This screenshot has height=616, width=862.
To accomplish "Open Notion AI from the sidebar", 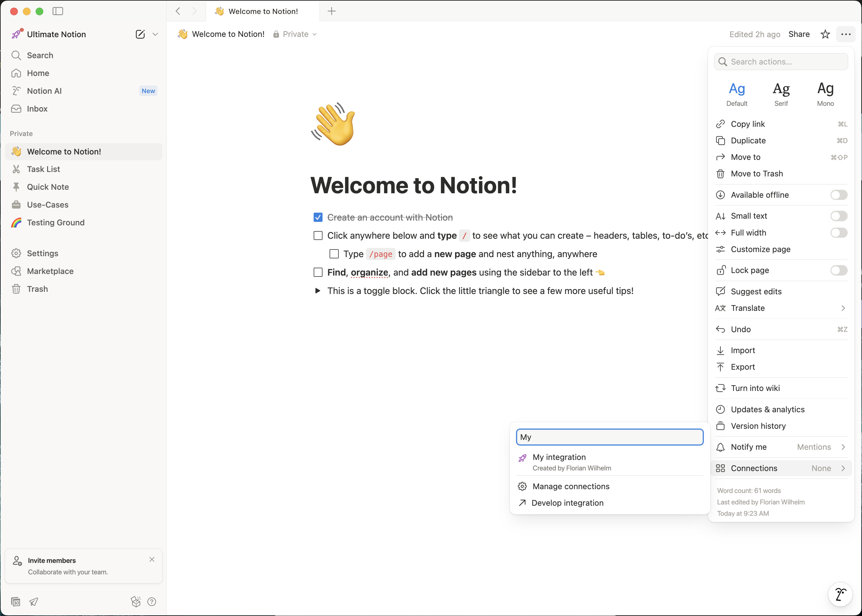I will coord(84,91).
